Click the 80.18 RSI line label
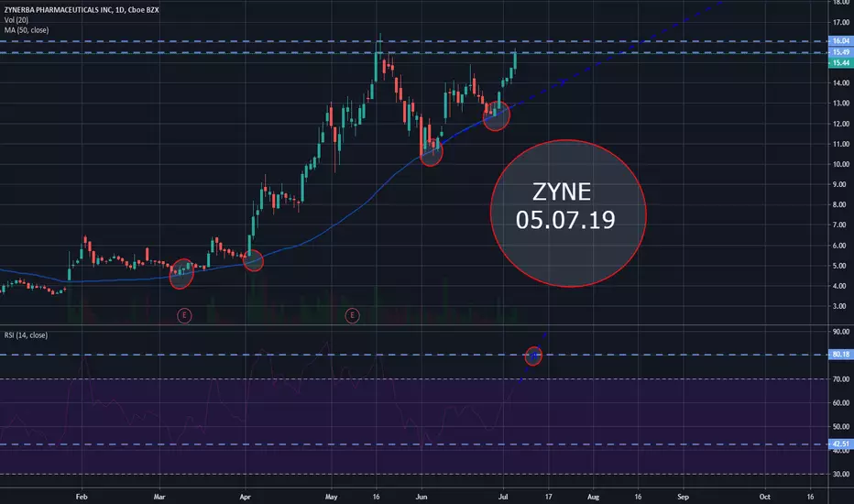The width and height of the screenshot is (854, 504). coord(840,355)
